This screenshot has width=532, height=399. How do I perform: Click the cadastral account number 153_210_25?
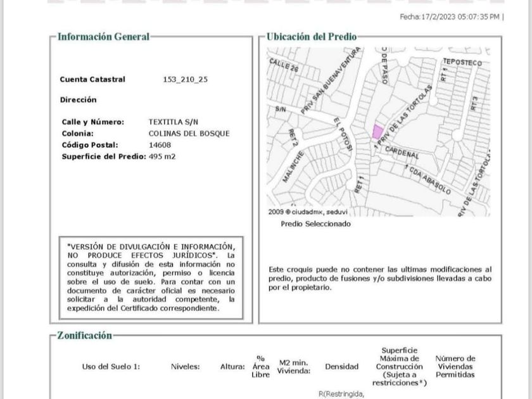click(x=185, y=80)
